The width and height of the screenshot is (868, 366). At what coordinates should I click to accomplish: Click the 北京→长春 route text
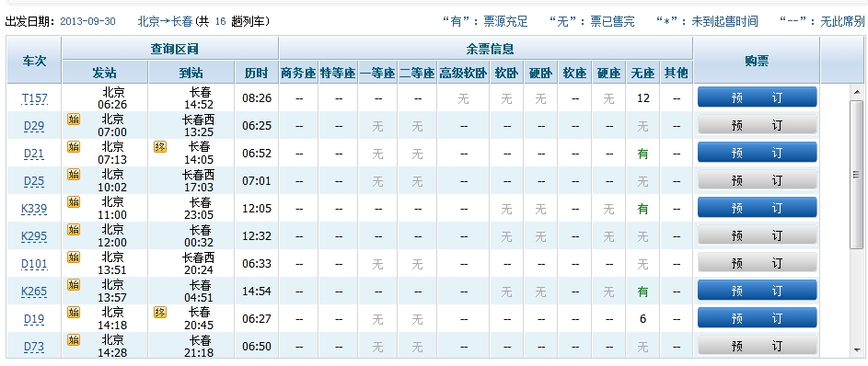click(x=165, y=21)
